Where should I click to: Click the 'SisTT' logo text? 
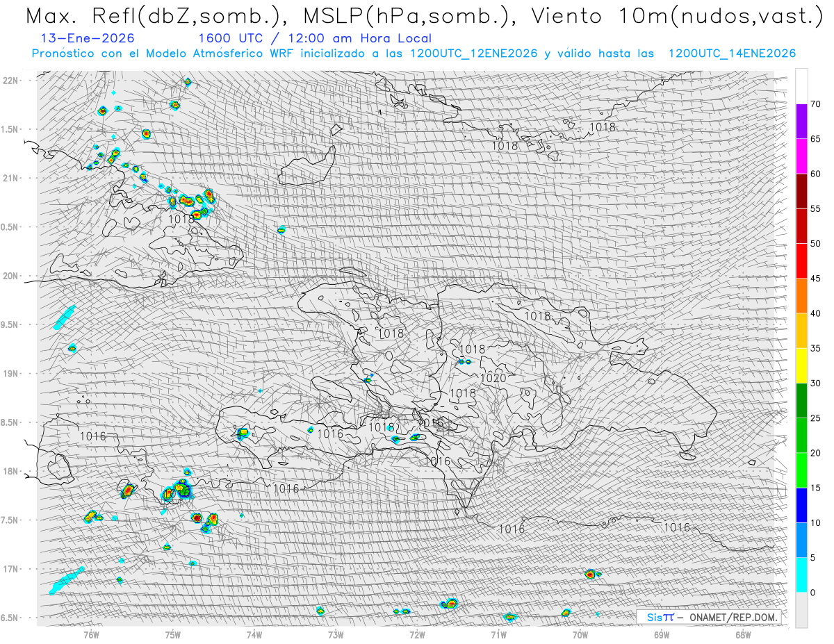click(660, 617)
